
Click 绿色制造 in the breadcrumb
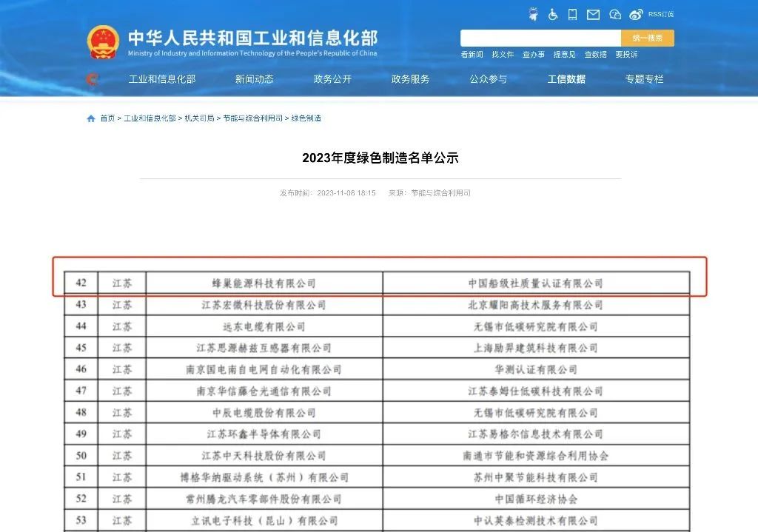click(x=306, y=118)
